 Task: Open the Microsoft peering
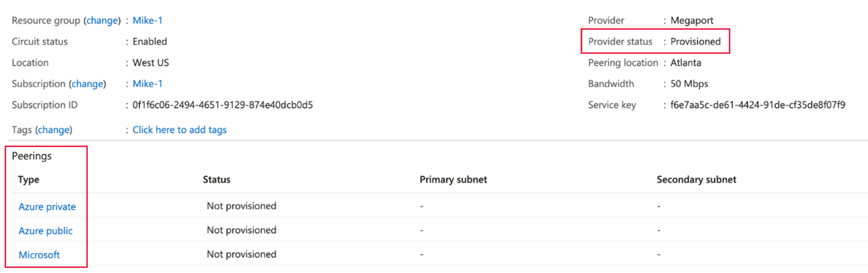pos(39,254)
